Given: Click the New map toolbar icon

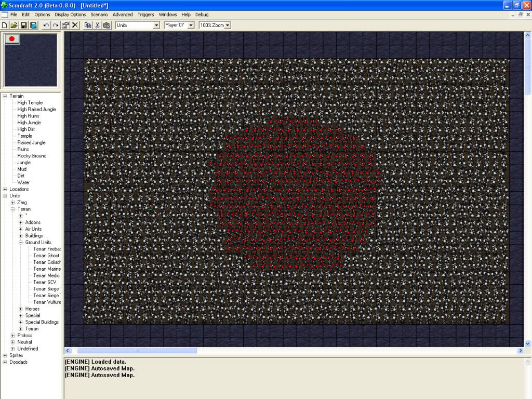Looking at the screenshot, I should 4,25.
